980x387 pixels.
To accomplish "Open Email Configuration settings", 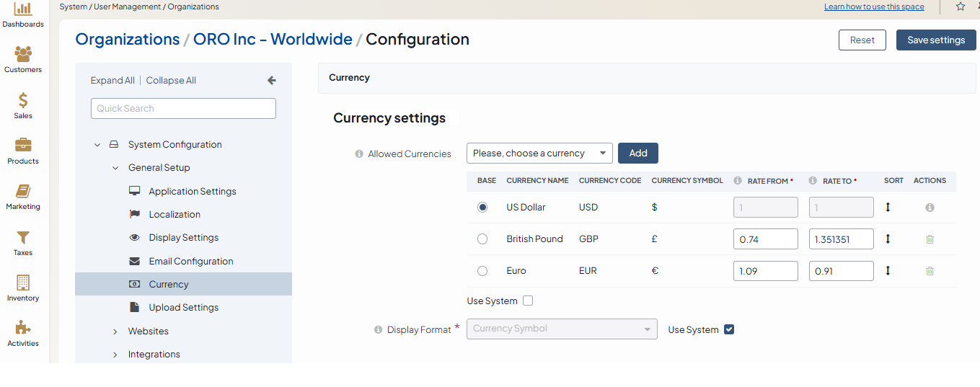I will tap(191, 262).
